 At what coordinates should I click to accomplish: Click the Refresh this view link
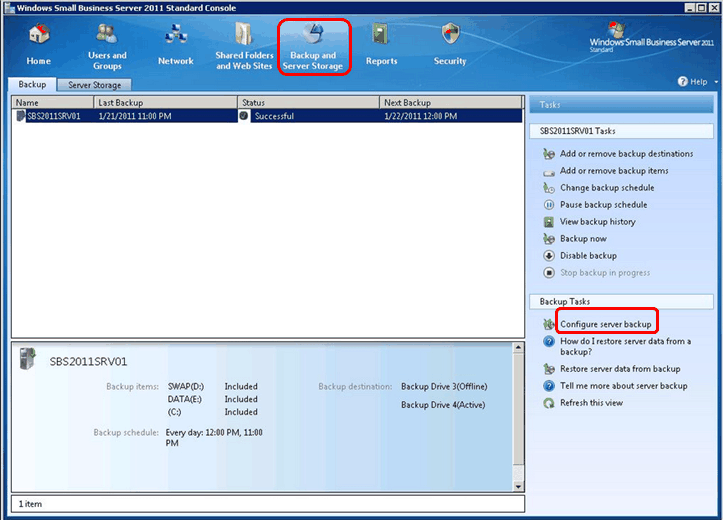point(591,403)
